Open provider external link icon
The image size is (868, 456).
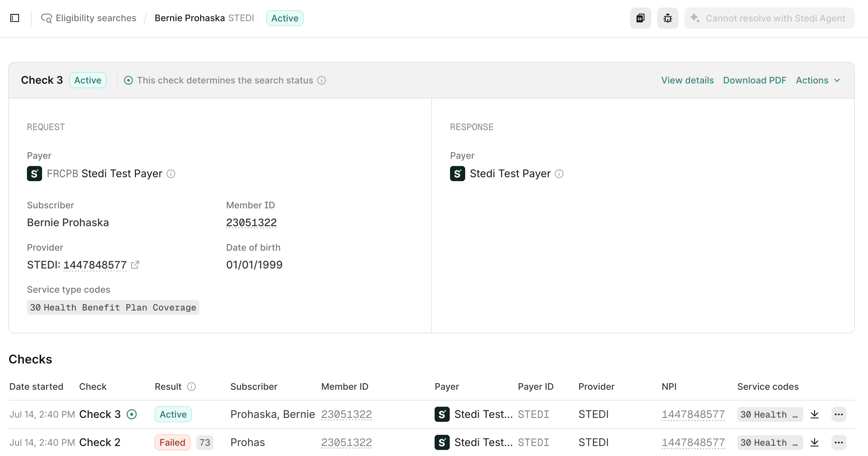[x=135, y=265]
